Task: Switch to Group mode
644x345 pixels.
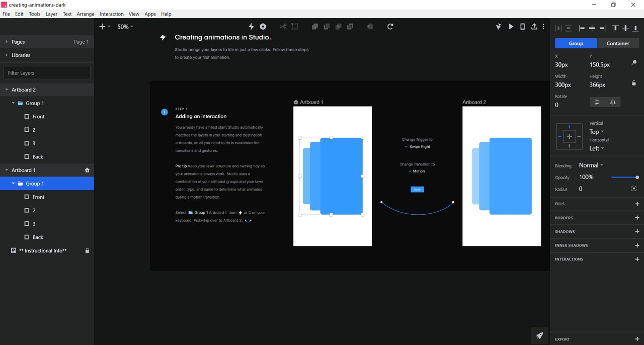Action: (x=576, y=43)
